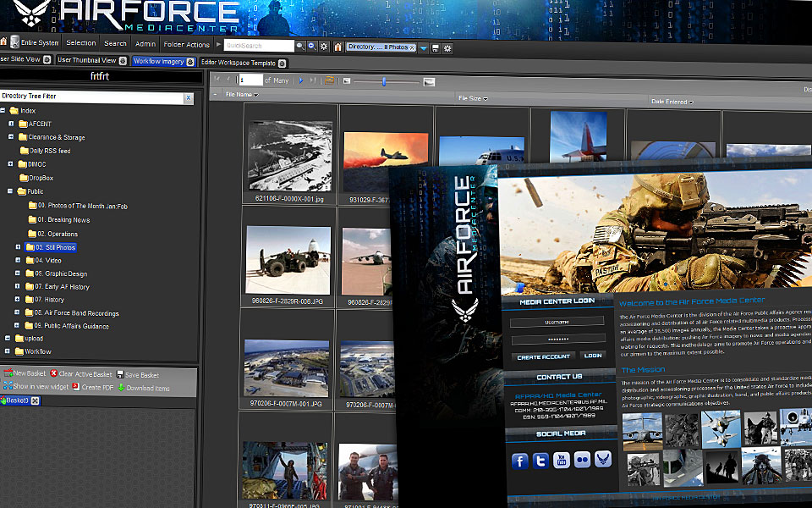Go to the first page of results
812x508 pixels.
tap(217, 79)
